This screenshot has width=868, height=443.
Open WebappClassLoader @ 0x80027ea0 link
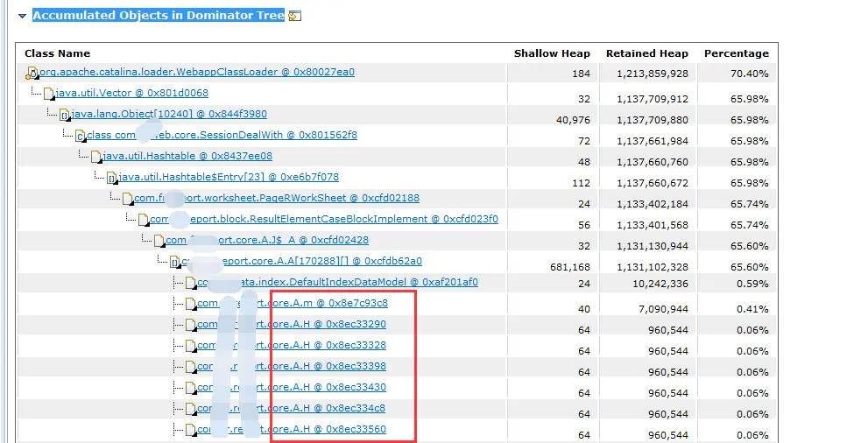click(x=197, y=72)
